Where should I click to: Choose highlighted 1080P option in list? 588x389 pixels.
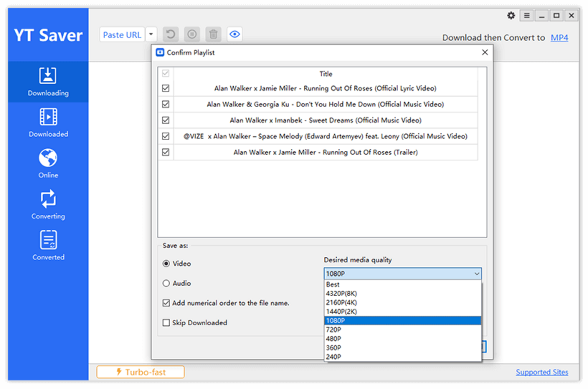coord(403,320)
